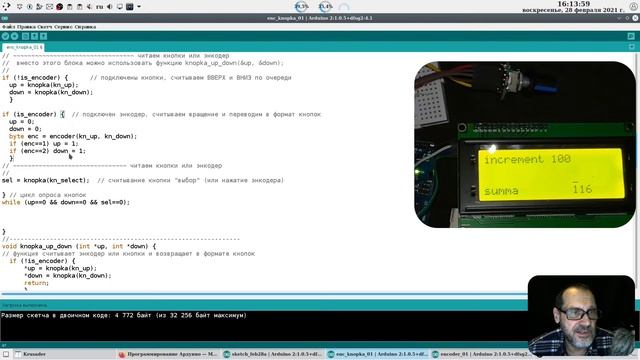Switch to enc_knopka_01 Arduino taskbar entry
The width and height of the screenshot is (640, 360).
[x=377, y=354]
